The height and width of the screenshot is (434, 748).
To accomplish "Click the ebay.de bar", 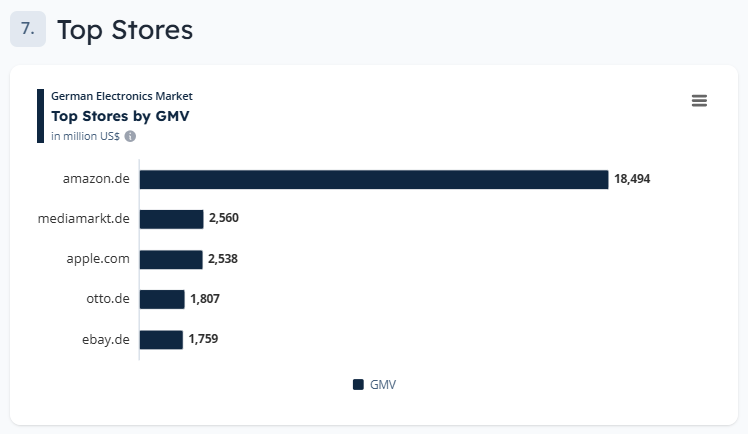I will click(x=161, y=339).
